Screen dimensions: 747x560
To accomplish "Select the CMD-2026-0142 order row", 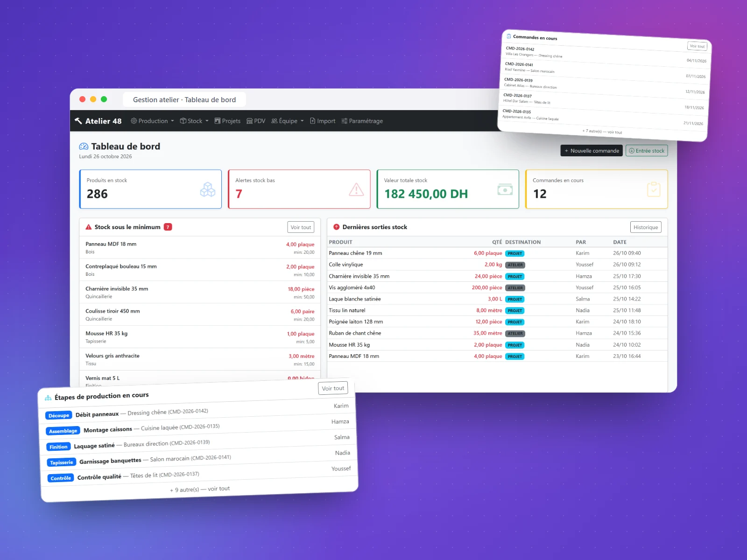I will coord(606,55).
